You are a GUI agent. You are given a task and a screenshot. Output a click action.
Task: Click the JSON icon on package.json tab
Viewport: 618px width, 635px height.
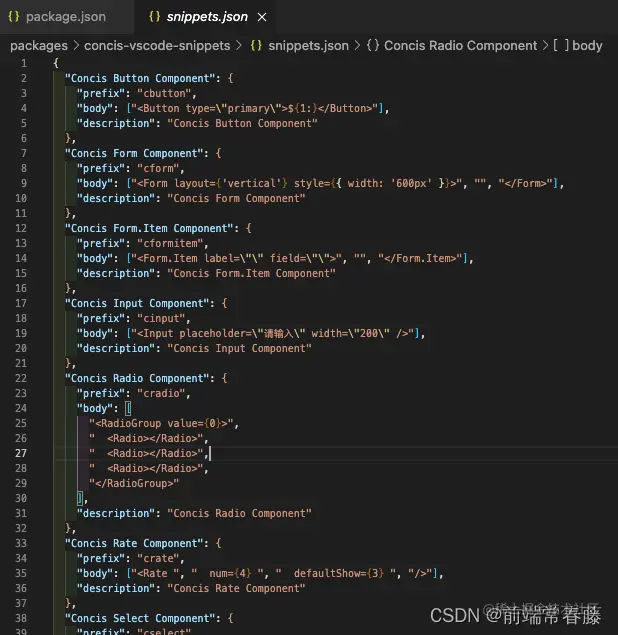coord(14,17)
